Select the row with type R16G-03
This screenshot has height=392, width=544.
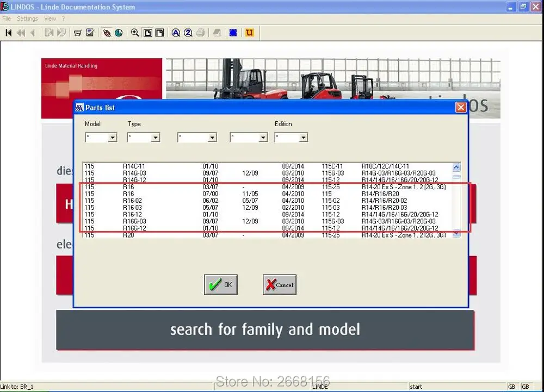coord(268,221)
